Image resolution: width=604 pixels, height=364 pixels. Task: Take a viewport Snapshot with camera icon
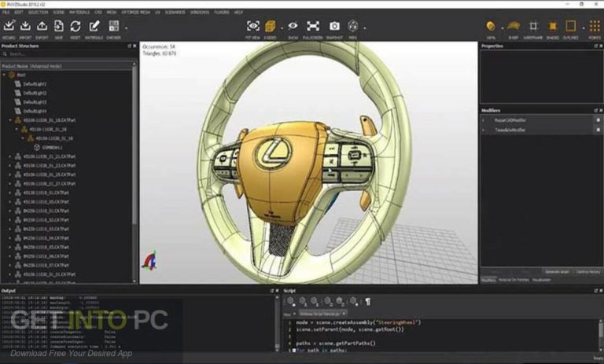334,28
